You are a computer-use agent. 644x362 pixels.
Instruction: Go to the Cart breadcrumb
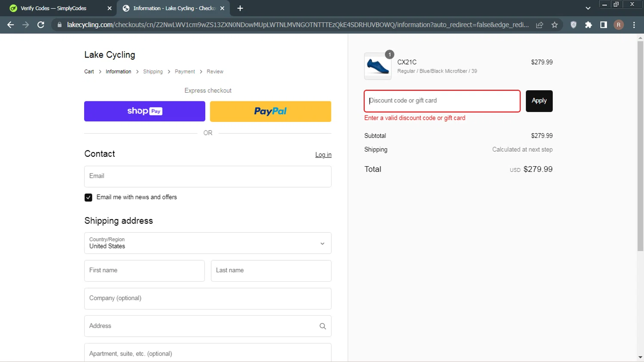(89, 72)
